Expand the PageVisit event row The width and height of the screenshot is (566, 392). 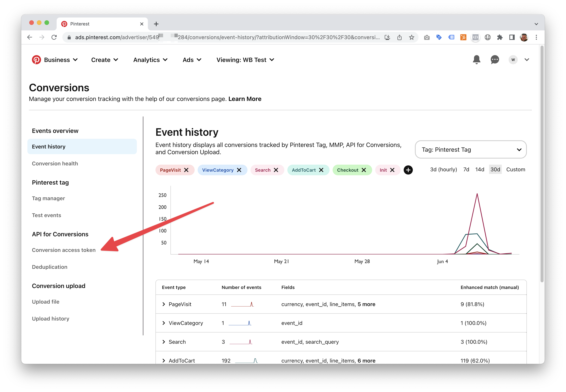(x=164, y=304)
